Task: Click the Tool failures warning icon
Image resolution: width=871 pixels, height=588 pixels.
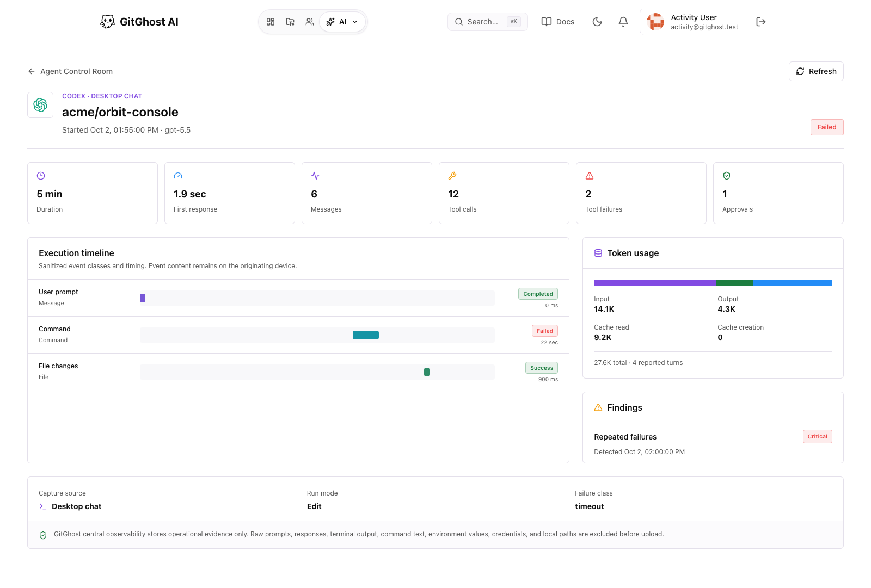Action: [590, 176]
